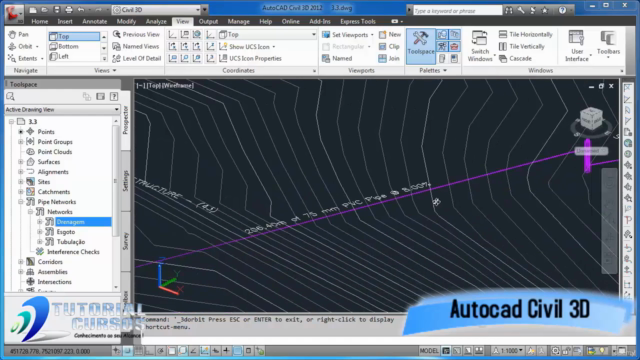Expand the Esgoto network node
This screenshot has height=360, width=640.
(x=40, y=232)
